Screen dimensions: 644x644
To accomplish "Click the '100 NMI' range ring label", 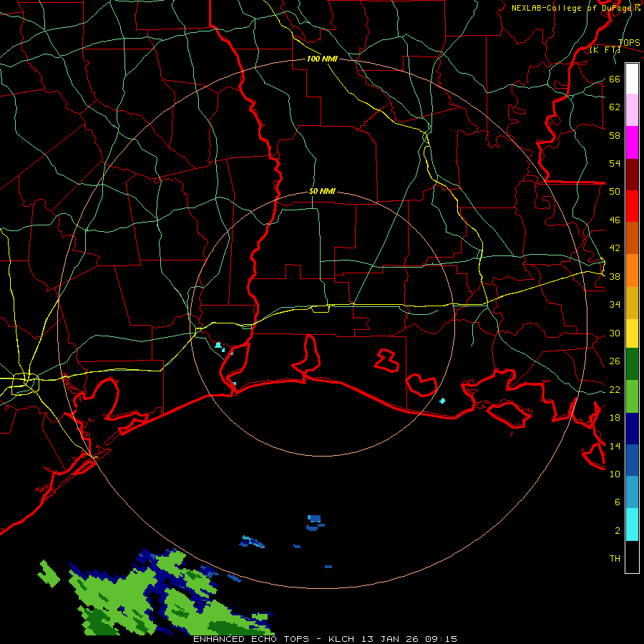I will pos(322,59).
